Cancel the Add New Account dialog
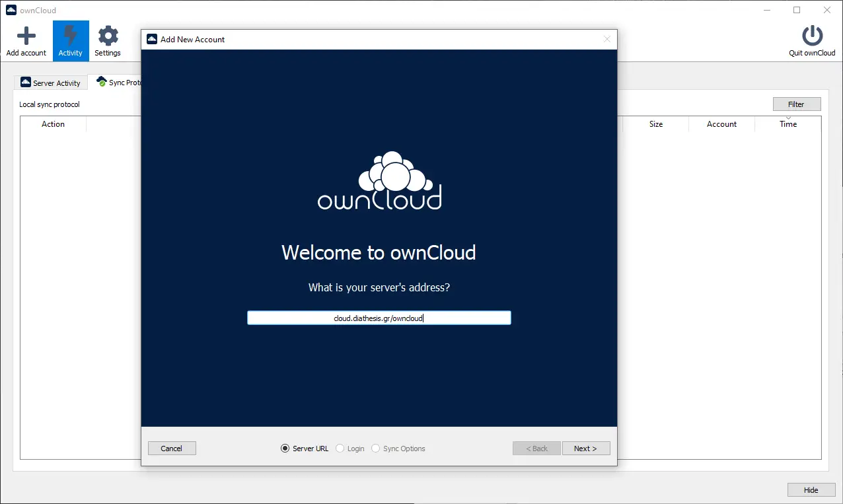The width and height of the screenshot is (843, 504). pos(172,449)
